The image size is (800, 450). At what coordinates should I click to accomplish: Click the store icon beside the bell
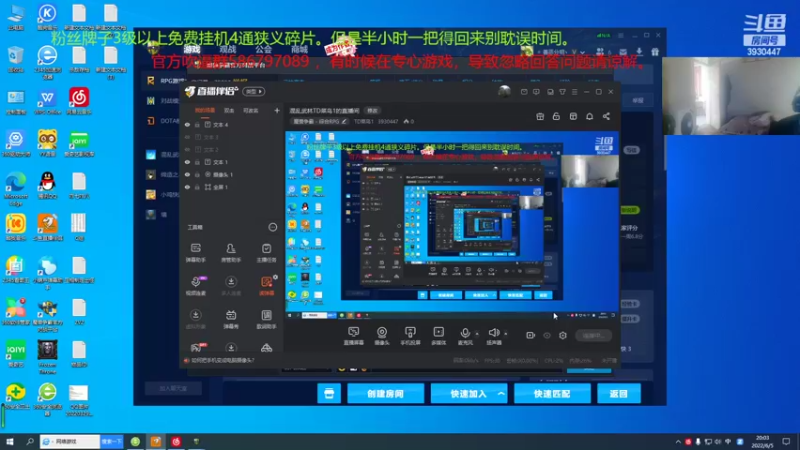pos(573,116)
